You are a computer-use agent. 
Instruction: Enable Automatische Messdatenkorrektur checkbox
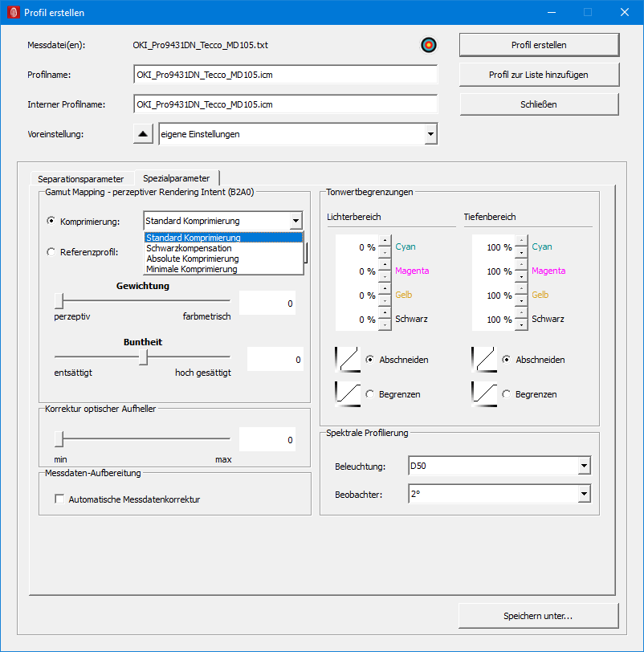(59, 499)
